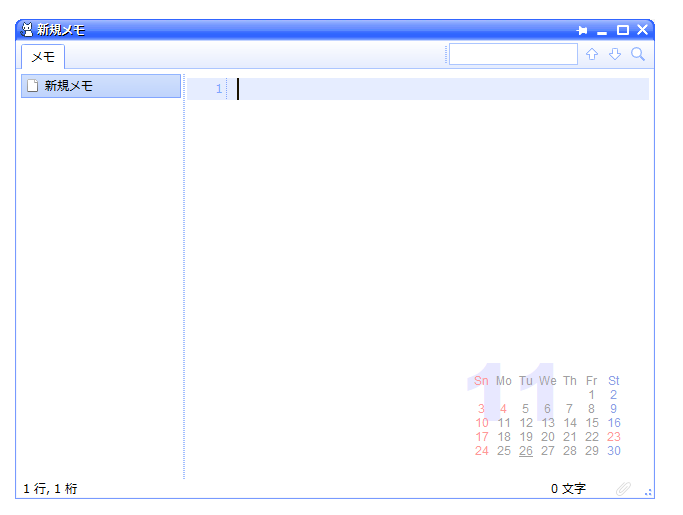Click the resize grip in bottom-right corner
Screen dimensions: 683x515
pos(648,491)
